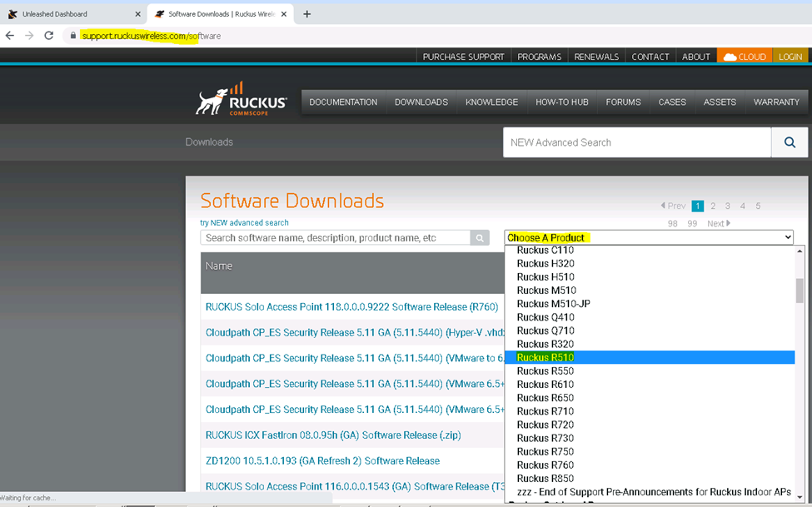Click the Next pagination link
Image resolution: width=812 pixels, height=507 pixels.
tap(719, 224)
